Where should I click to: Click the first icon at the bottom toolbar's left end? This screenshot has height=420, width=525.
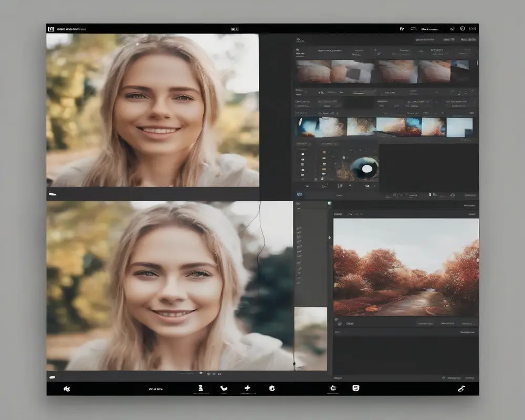pos(67,389)
